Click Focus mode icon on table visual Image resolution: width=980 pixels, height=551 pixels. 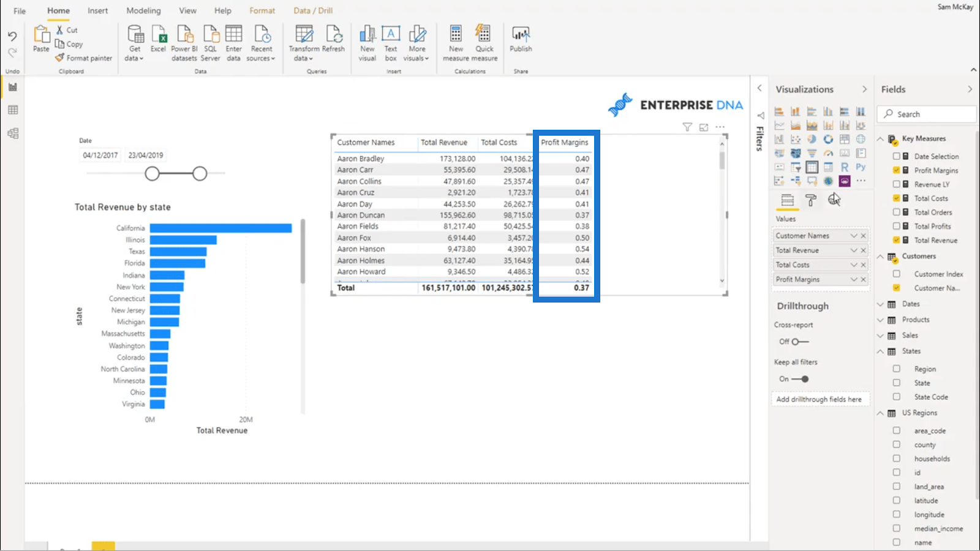click(x=704, y=127)
